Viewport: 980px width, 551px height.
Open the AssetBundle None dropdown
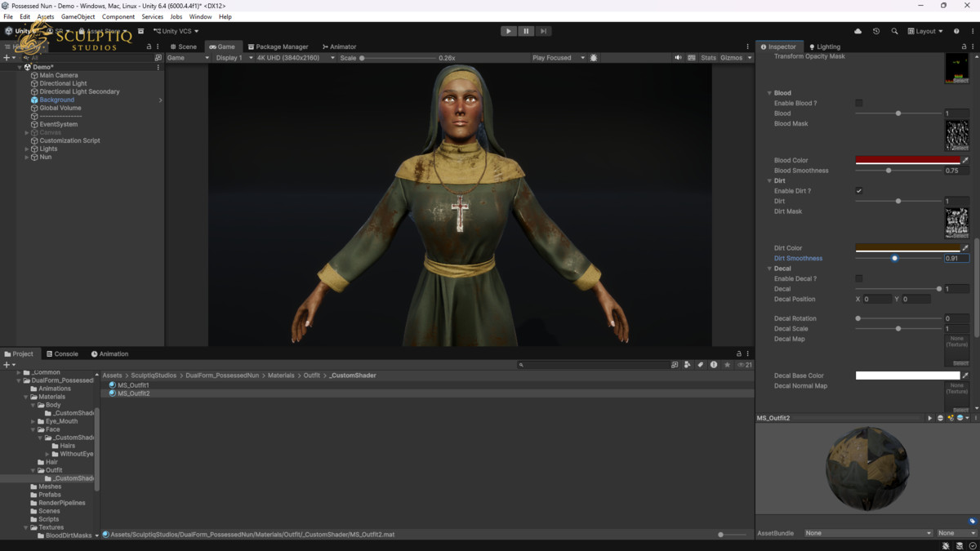click(867, 533)
